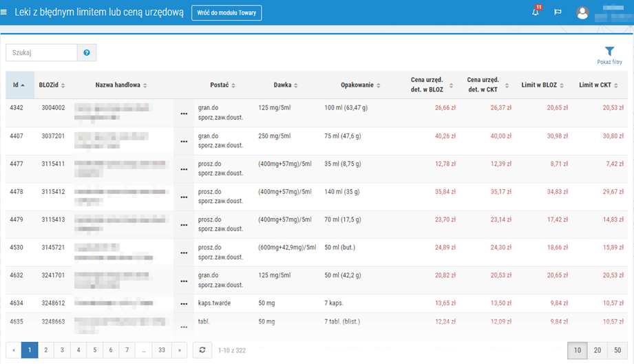Click limit cell 7,42 zł
The image size is (634, 364).
coord(615,164)
